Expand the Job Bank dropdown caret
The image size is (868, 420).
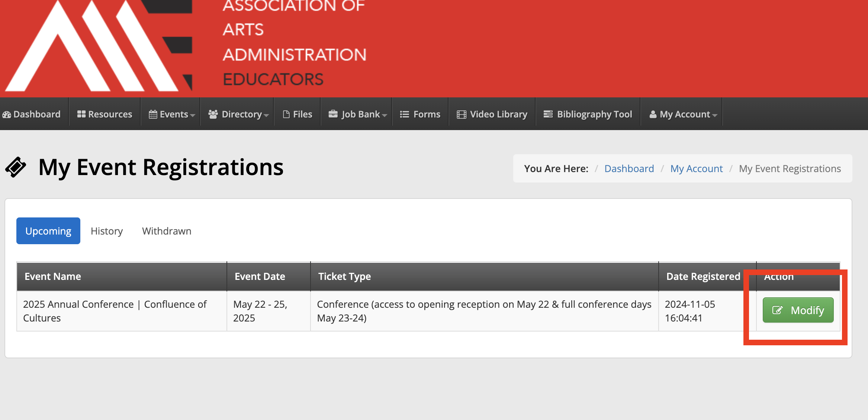pos(385,116)
